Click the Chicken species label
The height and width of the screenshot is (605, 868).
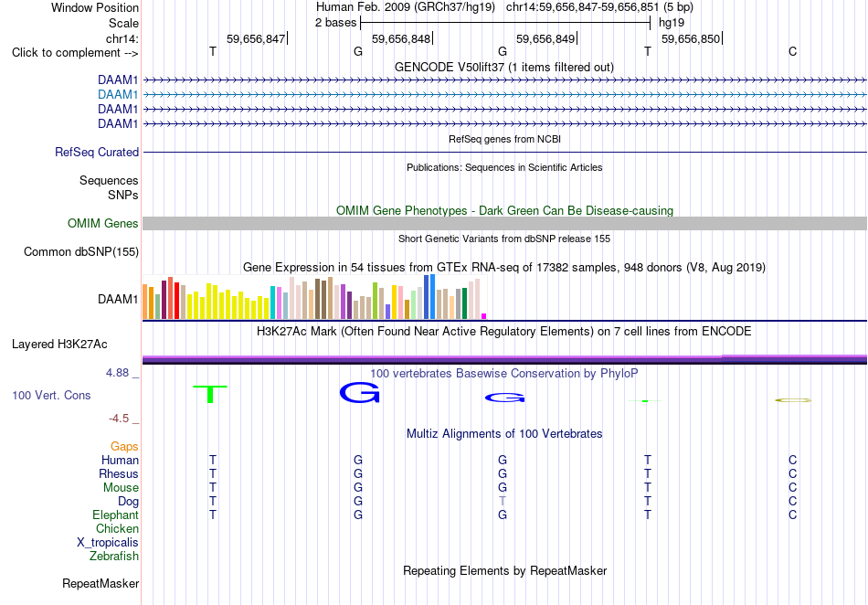[x=117, y=529]
